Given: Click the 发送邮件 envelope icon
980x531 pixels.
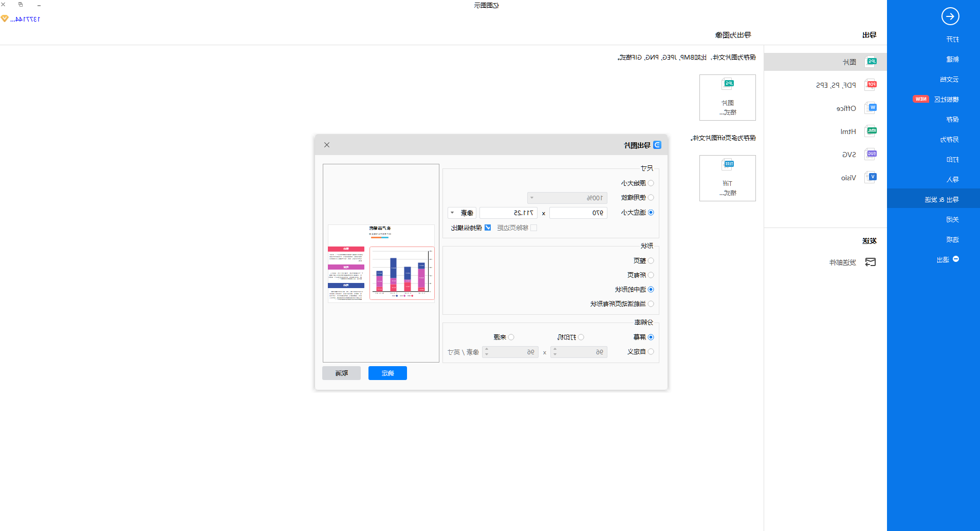Looking at the screenshot, I should [x=871, y=262].
